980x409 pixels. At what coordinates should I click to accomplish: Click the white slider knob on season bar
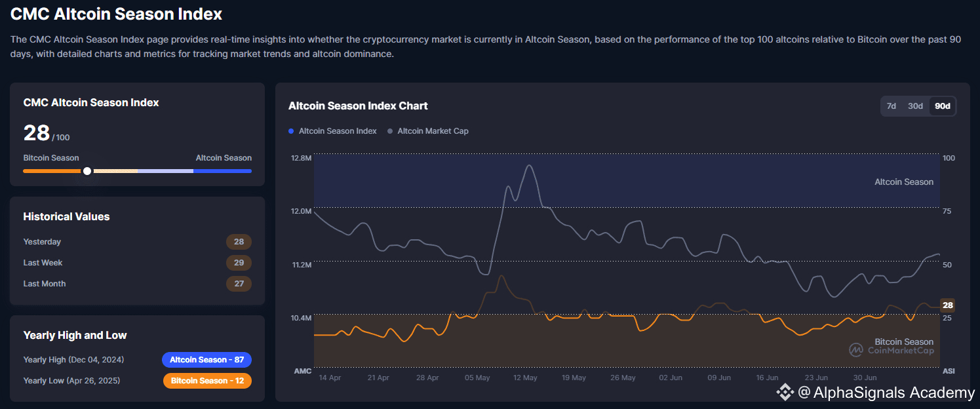coord(87,171)
